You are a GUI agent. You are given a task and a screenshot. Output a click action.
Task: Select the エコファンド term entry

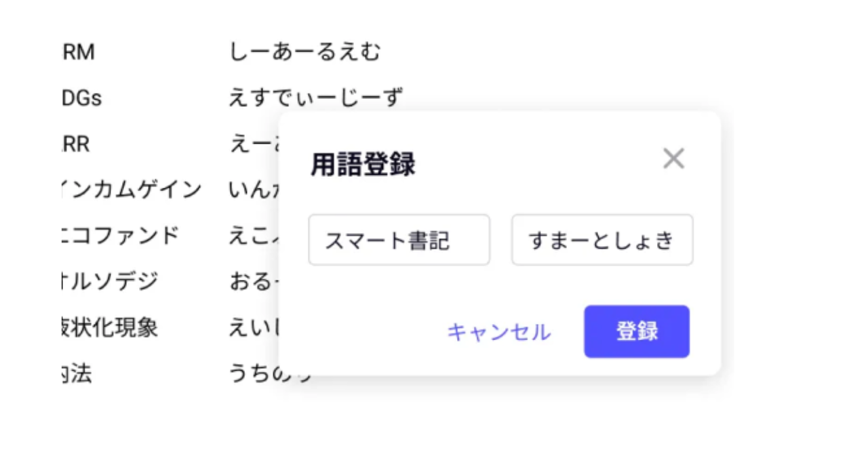tap(121, 236)
